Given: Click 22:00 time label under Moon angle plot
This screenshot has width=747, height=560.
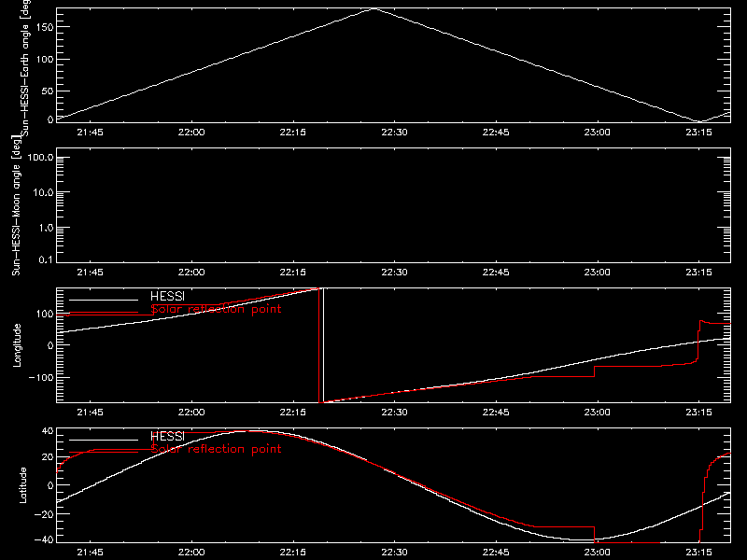Looking at the screenshot, I should click(191, 273).
